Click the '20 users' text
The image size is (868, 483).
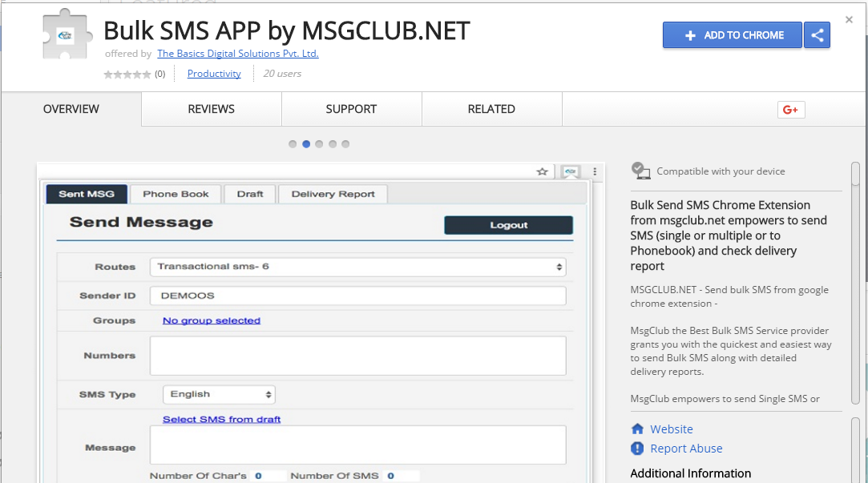click(x=282, y=74)
